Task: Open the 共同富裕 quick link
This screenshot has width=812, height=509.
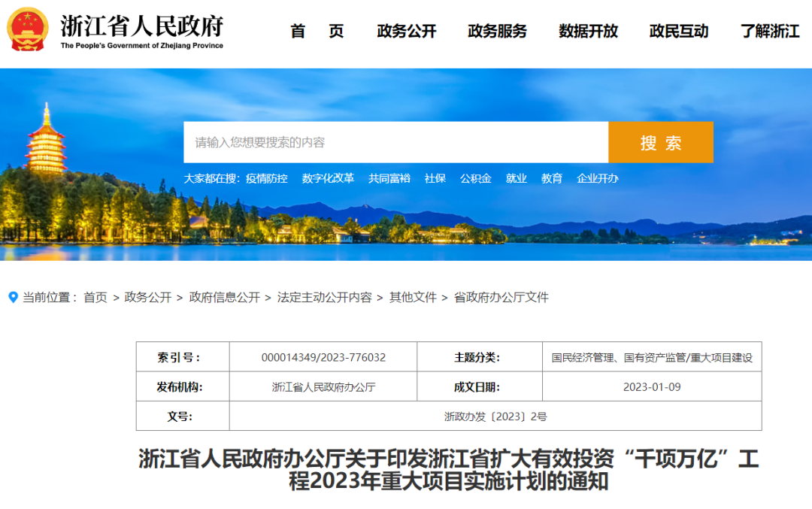Action: tap(389, 179)
